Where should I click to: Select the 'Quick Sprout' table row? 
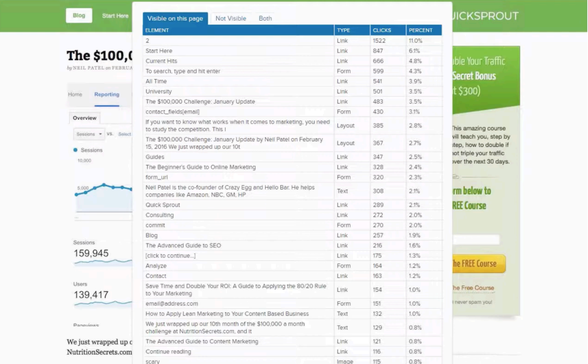point(292,205)
